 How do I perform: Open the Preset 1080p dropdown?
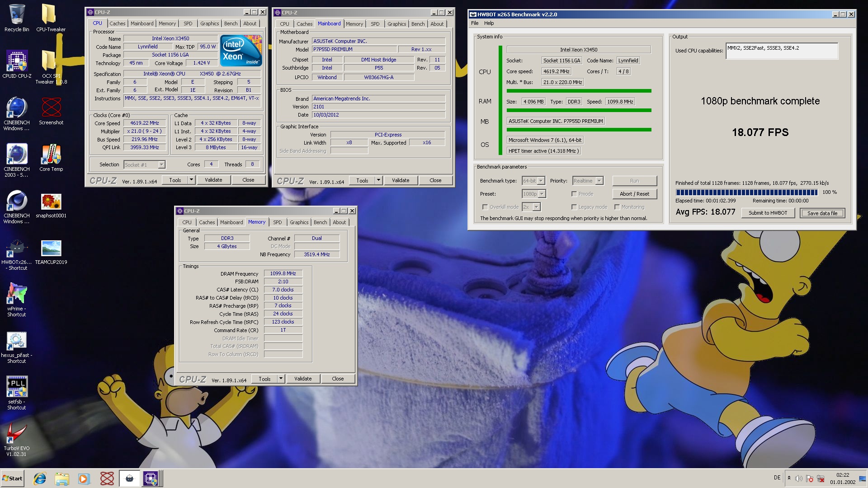534,194
